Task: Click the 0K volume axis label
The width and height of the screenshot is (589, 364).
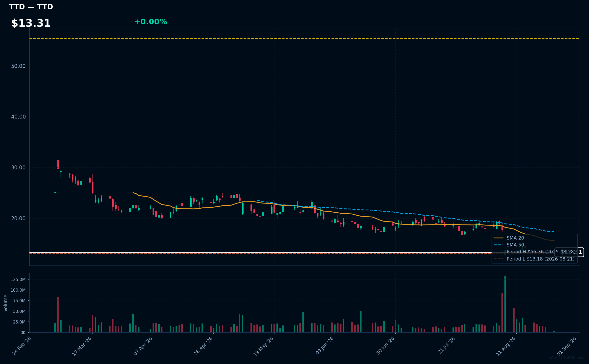Action: tap(23, 333)
